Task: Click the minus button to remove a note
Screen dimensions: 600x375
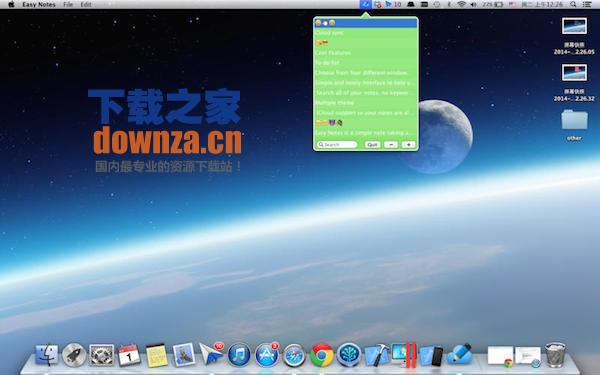Action: 391,145
